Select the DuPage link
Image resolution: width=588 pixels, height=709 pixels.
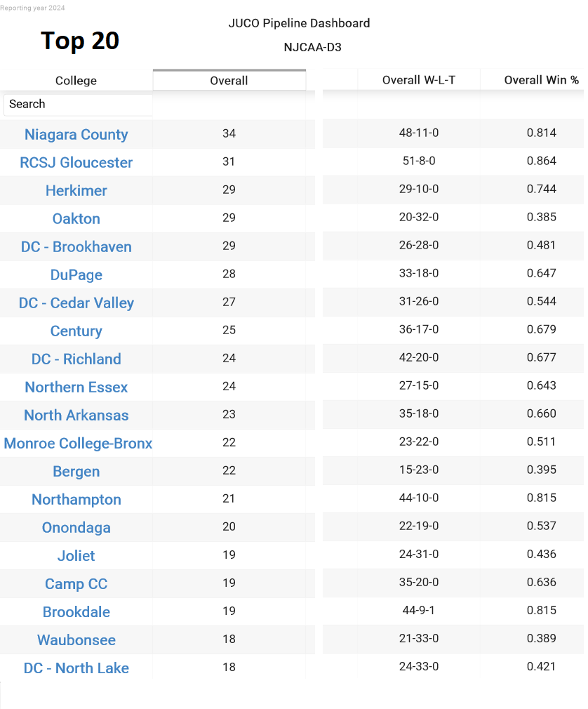(x=76, y=274)
